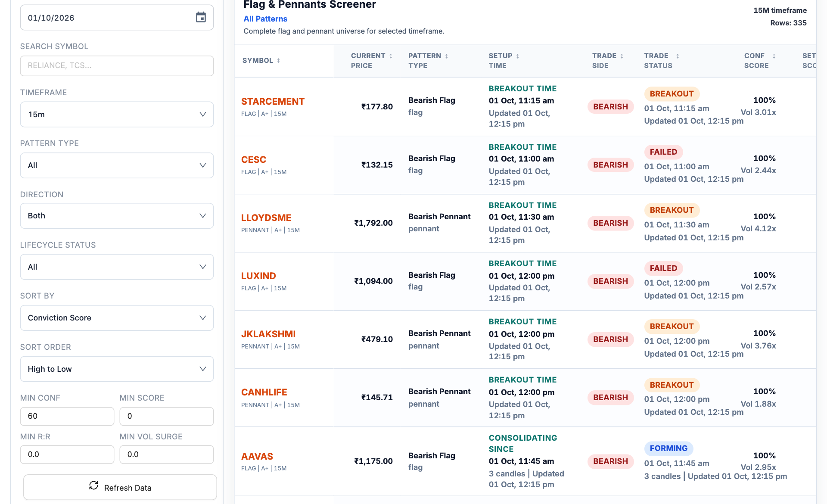Open the JKLAKSHMI symbol
The height and width of the screenshot is (504, 827).
[x=268, y=334]
